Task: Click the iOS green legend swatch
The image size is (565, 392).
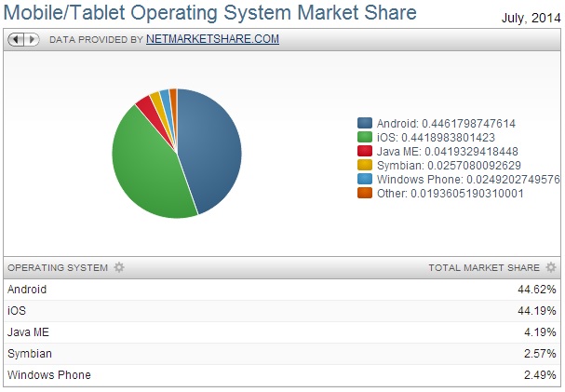Action: tap(365, 137)
